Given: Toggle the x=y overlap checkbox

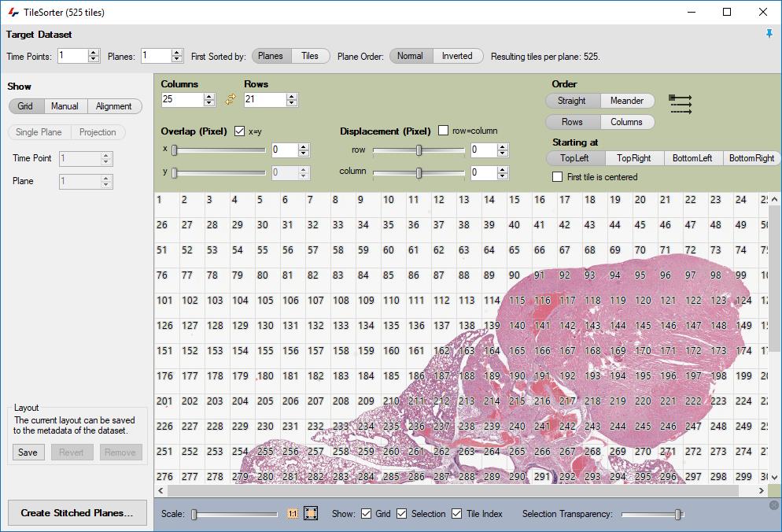Looking at the screenshot, I should [x=239, y=131].
